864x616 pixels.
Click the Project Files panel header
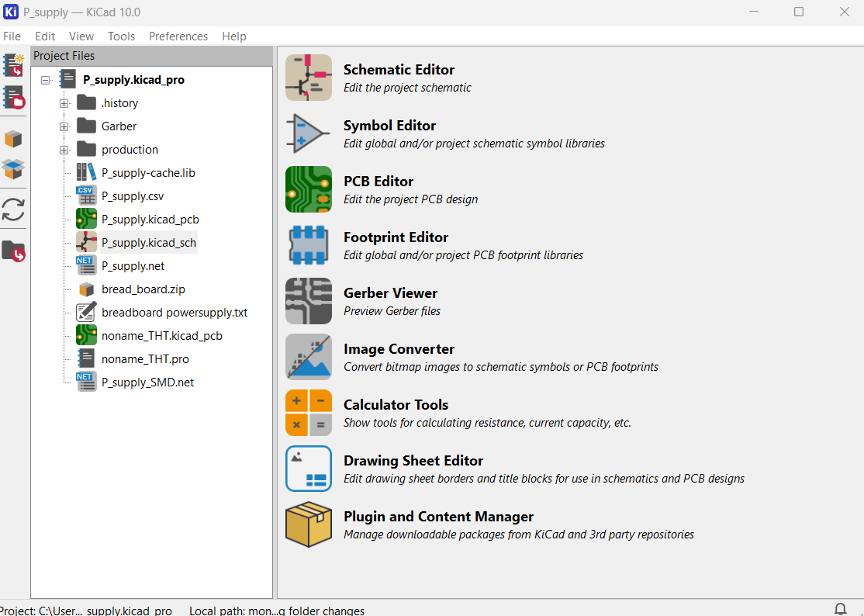pyautogui.click(x=151, y=56)
